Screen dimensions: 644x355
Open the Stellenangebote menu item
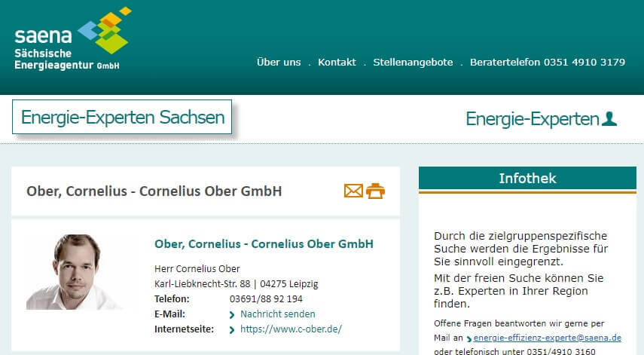click(x=413, y=62)
